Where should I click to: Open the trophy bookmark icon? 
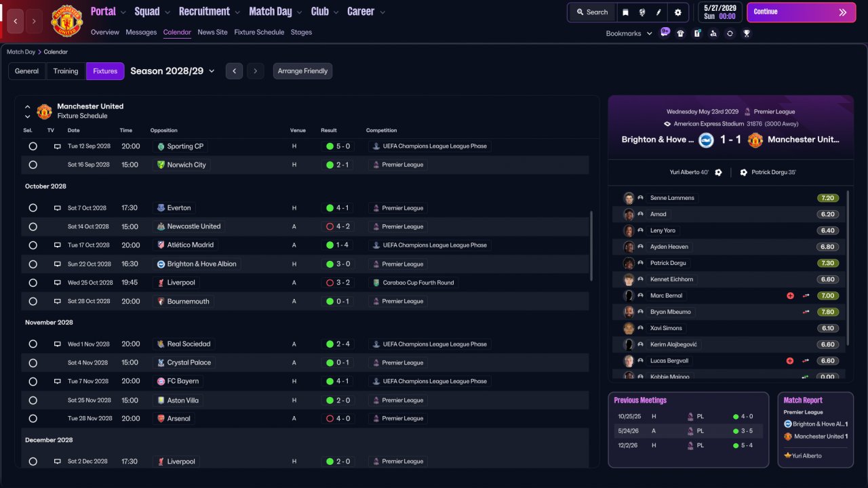pos(747,33)
